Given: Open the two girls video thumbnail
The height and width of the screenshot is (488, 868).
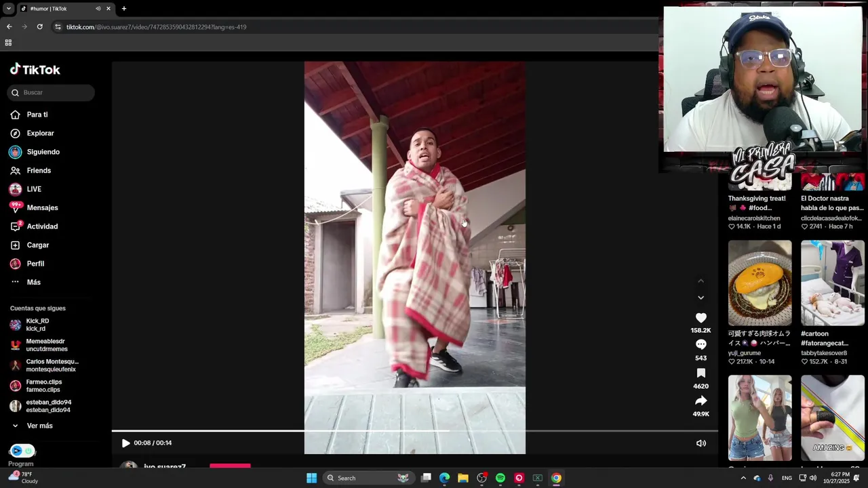Looking at the screenshot, I should point(759,418).
